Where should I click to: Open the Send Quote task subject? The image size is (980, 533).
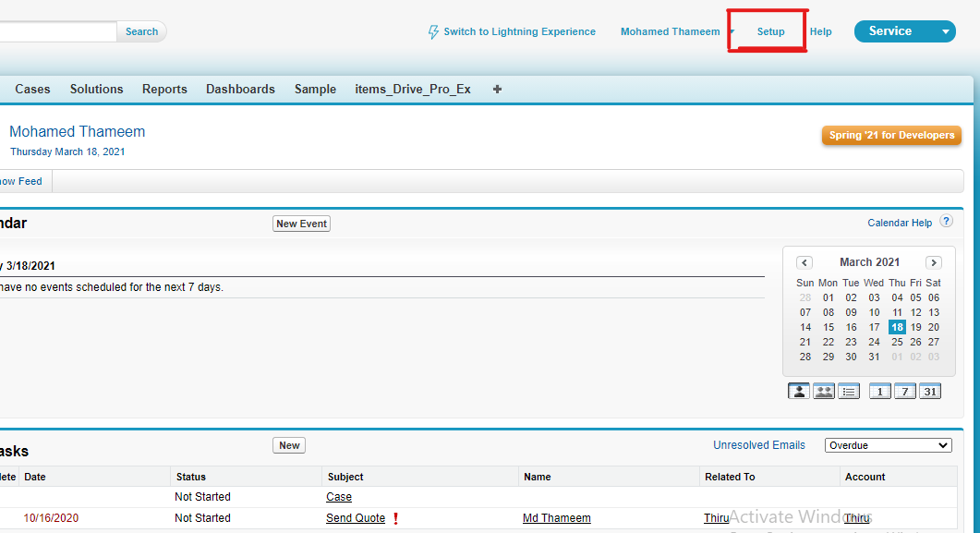[356, 518]
